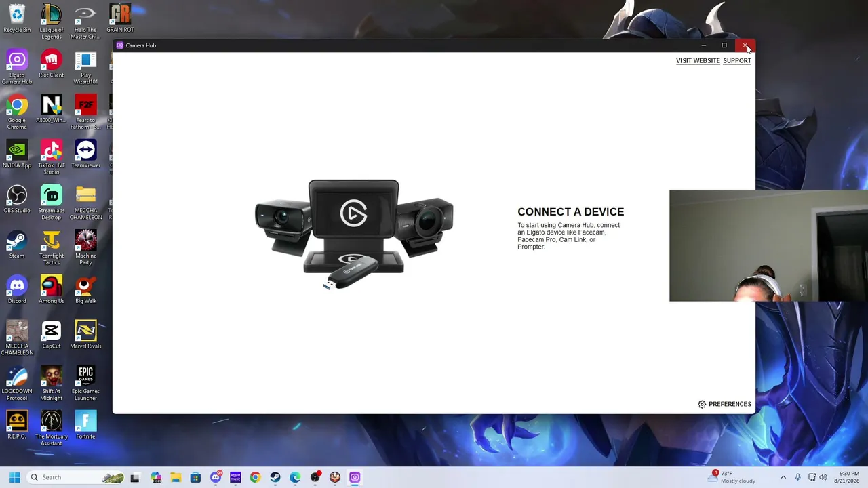The height and width of the screenshot is (488, 868).
Task: Select the Epic Games Launcher desktop icon
Action: pyautogui.click(x=85, y=384)
